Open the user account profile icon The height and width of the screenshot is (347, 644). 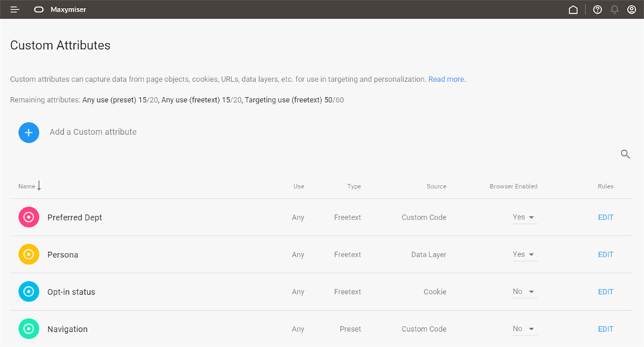632,9
